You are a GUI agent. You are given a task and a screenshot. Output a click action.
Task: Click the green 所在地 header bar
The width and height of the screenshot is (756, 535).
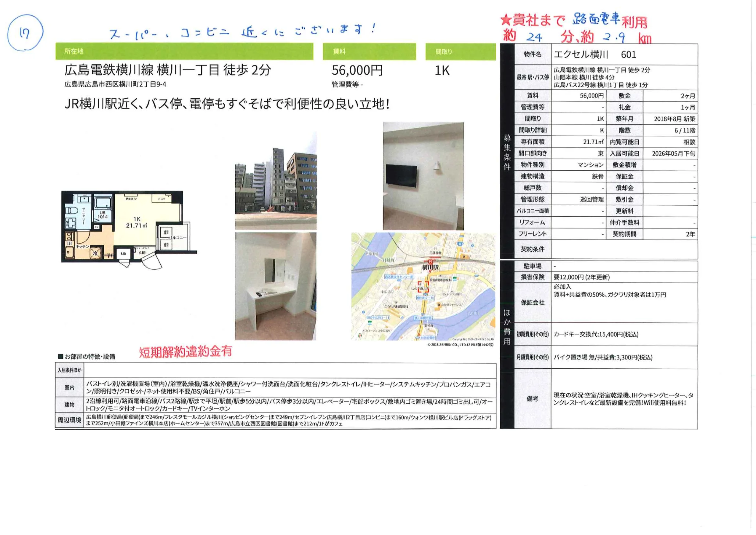click(184, 52)
